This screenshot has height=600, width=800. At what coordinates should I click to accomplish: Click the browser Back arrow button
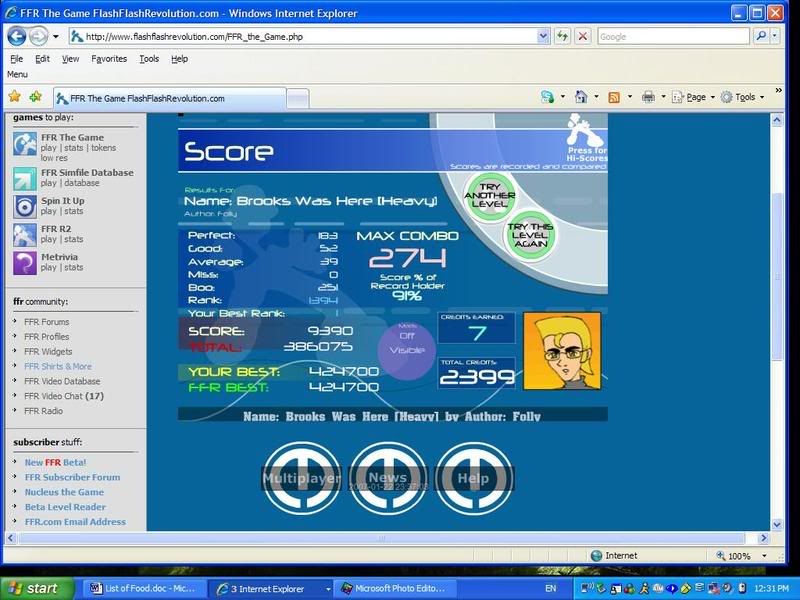[x=17, y=36]
